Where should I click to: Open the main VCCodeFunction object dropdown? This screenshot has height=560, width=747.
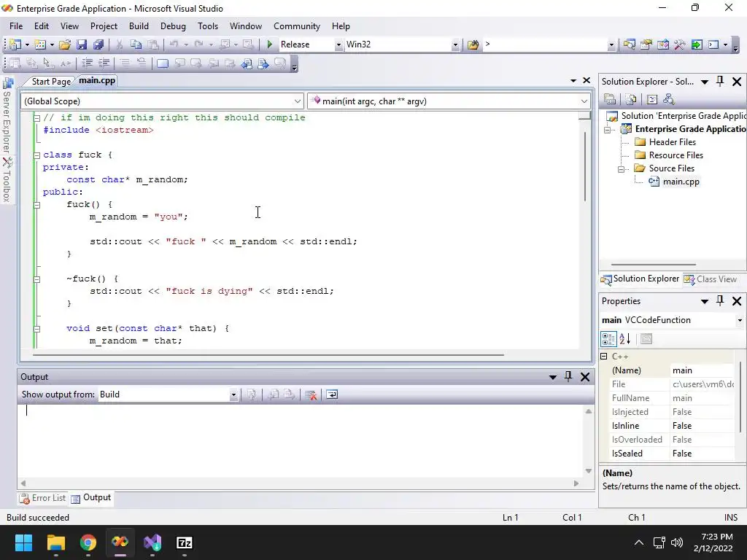tap(740, 321)
